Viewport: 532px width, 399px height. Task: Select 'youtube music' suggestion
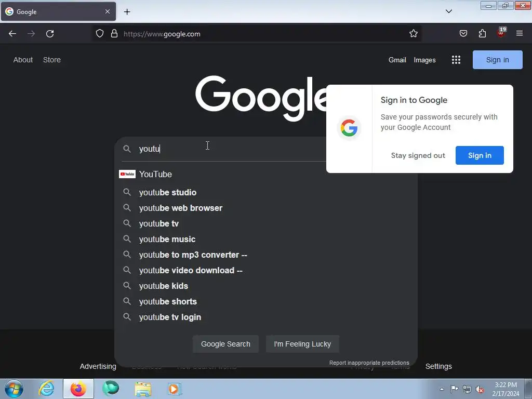coord(265,239)
